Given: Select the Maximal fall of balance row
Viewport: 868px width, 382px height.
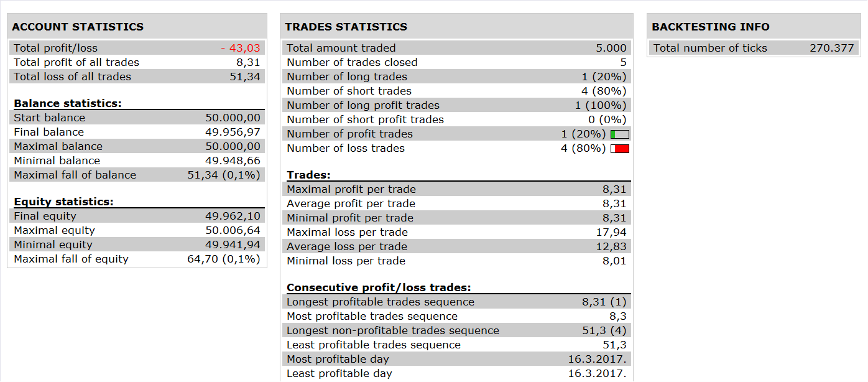Looking at the screenshot, I should (137, 175).
